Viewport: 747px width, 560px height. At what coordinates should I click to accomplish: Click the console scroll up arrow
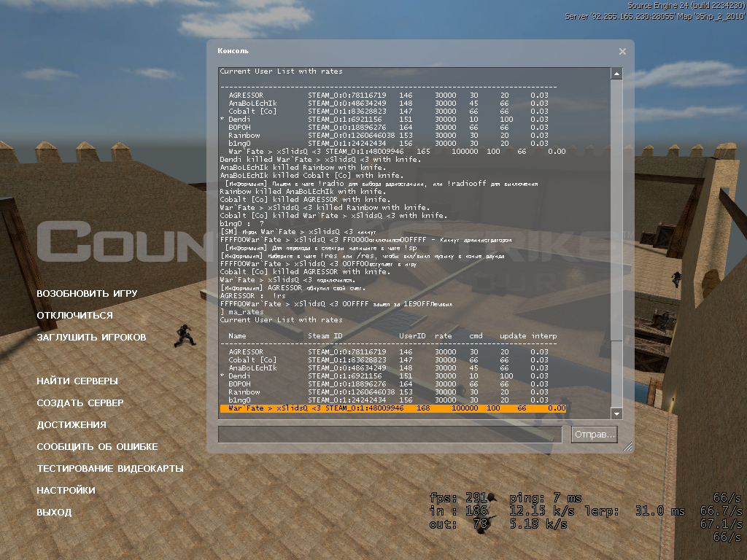coord(616,74)
